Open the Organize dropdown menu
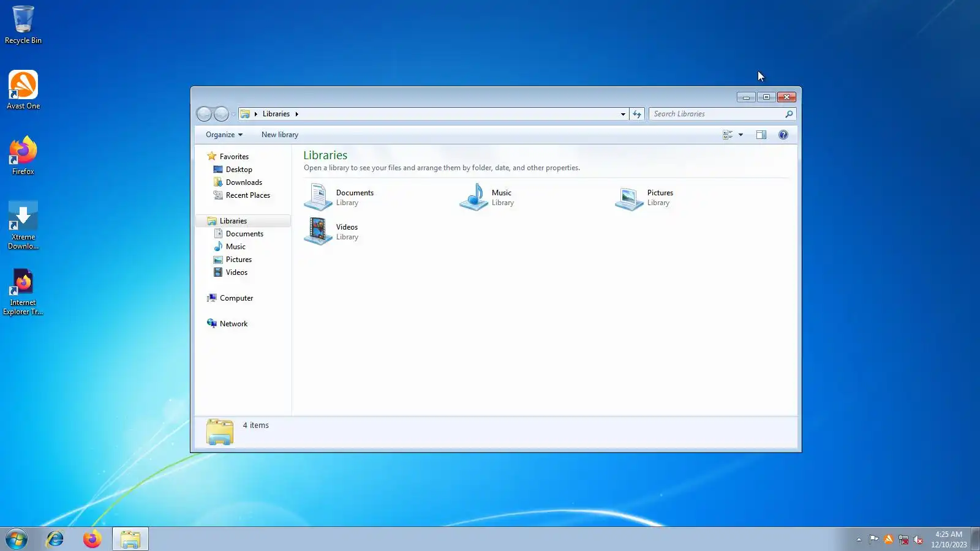The width and height of the screenshot is (980, 551). click(224, 135)
